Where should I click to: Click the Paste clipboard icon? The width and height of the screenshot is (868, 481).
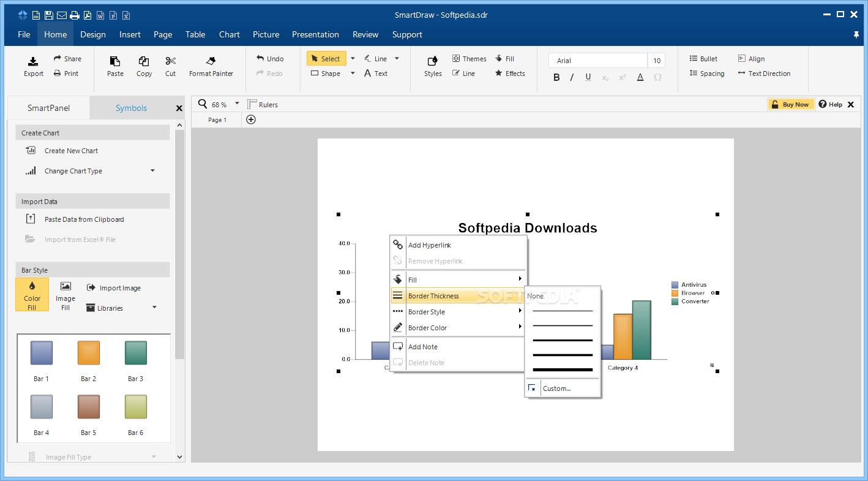pyautogui.click(x=115, y=61)
